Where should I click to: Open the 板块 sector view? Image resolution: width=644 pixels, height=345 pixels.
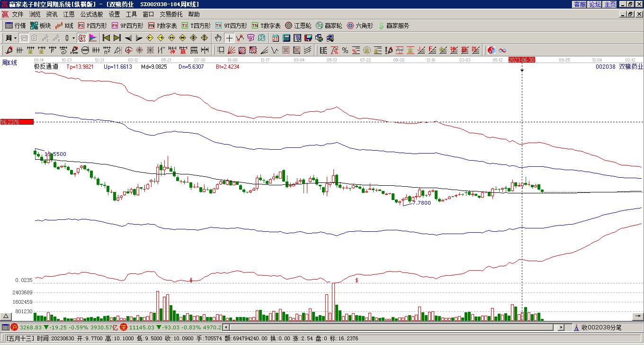(x=40, y=26)
